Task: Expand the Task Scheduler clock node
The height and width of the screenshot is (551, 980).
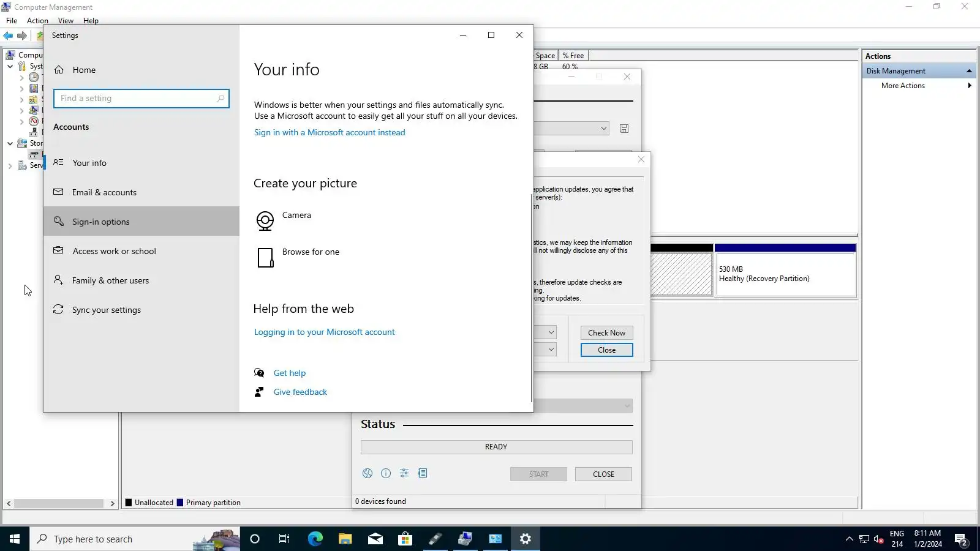Action: point(21,77)
